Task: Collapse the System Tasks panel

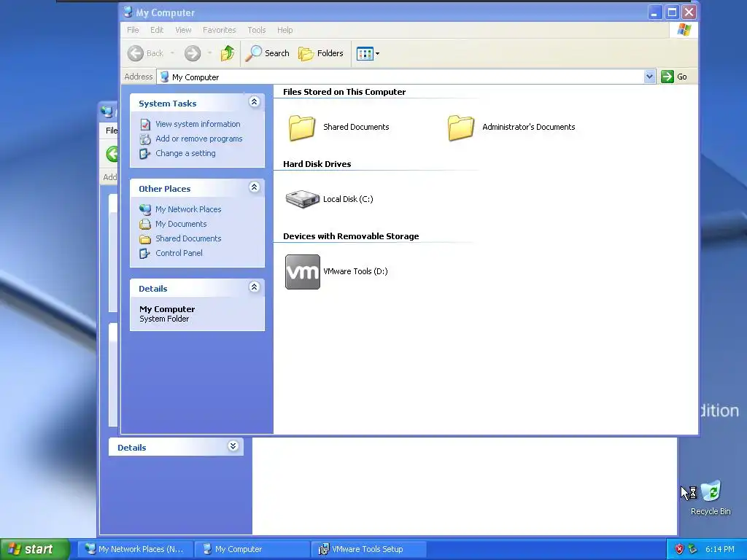Action: click(254, 101)
